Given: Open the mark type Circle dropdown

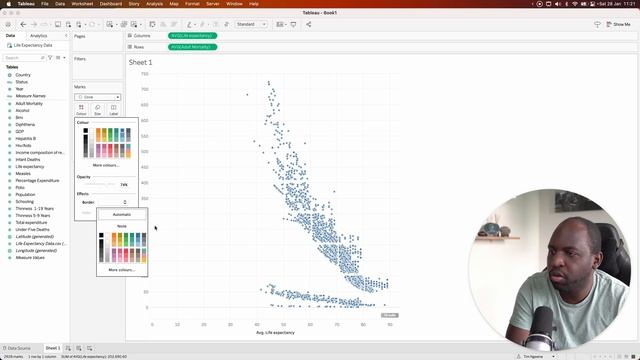Looking at the screenshot, I should pos(98,97).
